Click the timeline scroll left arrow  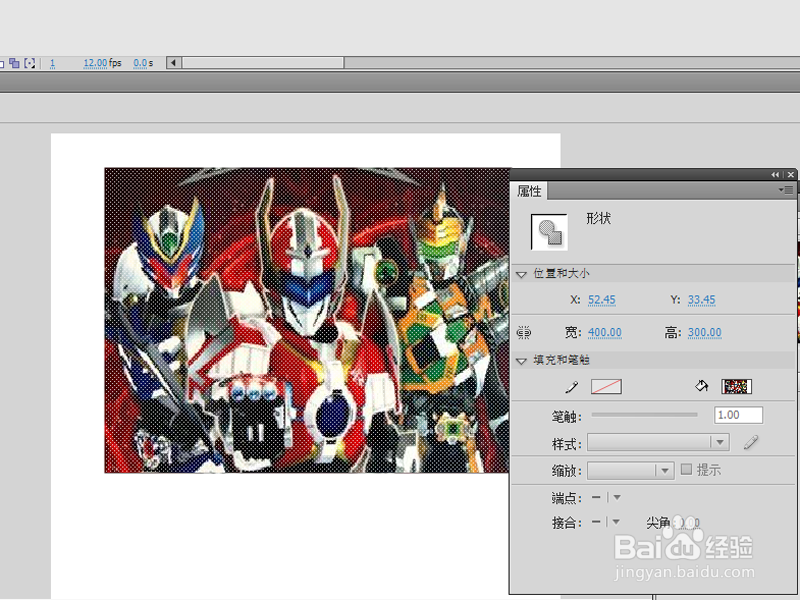coord(173,63)
